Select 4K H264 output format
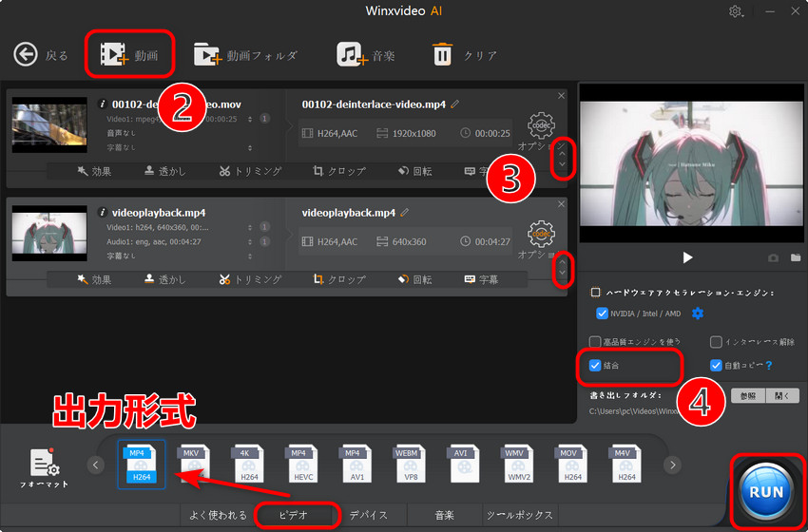The width and height of the screenshot is (808, 532). click(x=247, y=465)
